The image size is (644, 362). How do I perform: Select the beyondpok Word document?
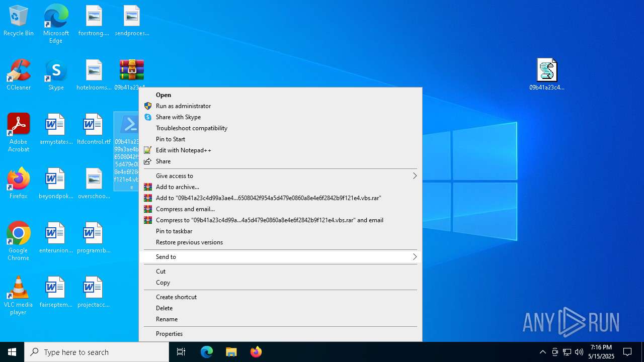tap(56, 184)
